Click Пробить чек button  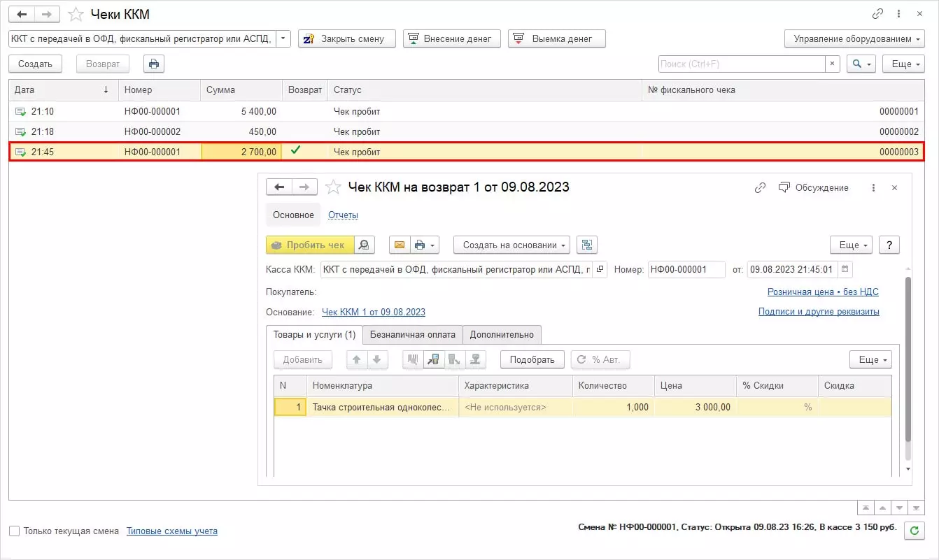[310, 245]
